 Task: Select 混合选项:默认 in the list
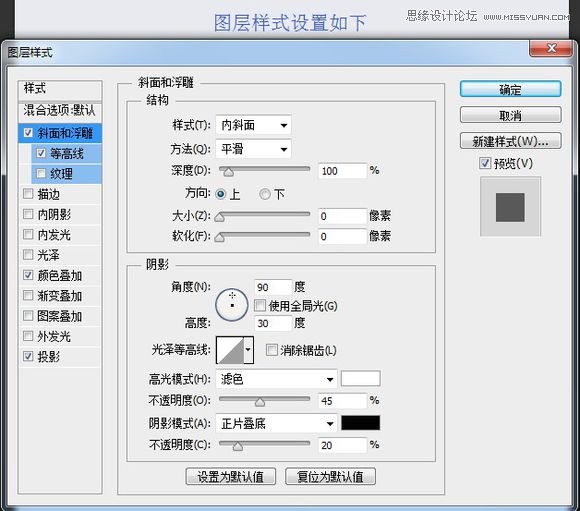pos(60,110)
